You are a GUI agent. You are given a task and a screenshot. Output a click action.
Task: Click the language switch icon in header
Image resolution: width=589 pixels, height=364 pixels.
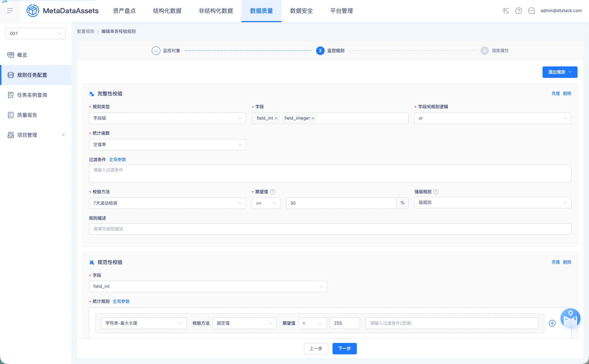[506, 11]
